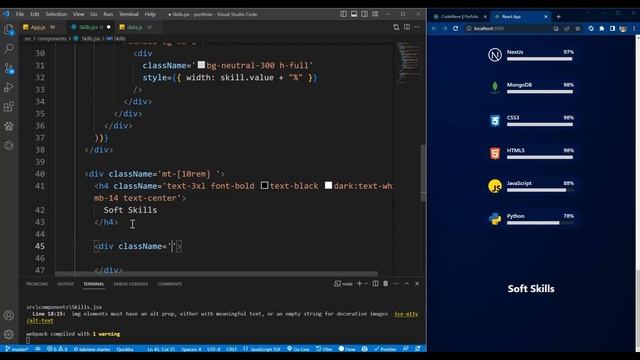640x360 pixels.
Task: Open a new browser tab
Action: [558, 17]
